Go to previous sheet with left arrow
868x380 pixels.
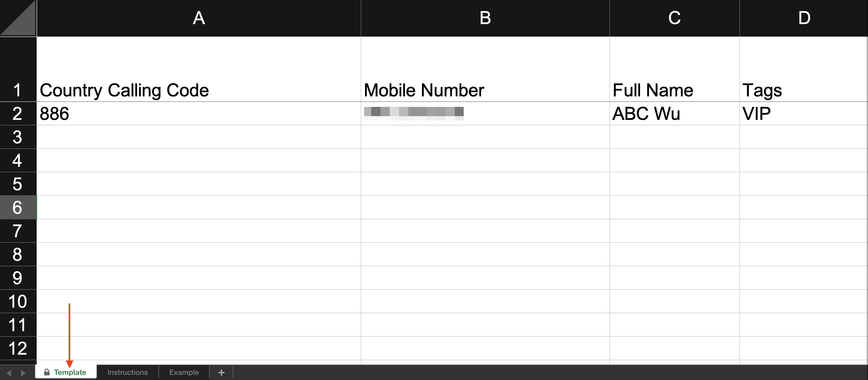pyautogui.click(x=9, y=373)
